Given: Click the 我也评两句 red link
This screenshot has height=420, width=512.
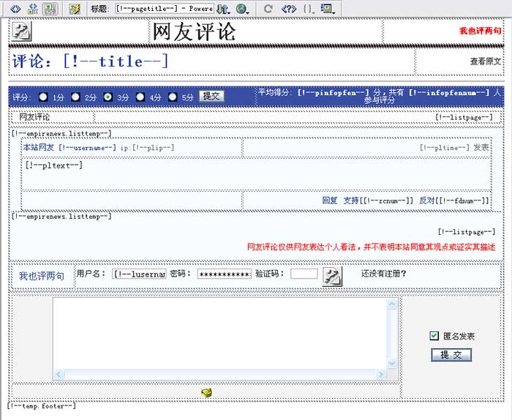Looking at the screenshot, I should pyautogui.click(x=480, y=31).
